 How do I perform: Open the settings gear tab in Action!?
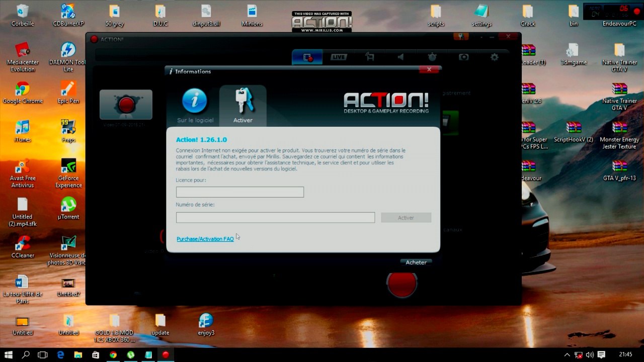tap(495, 57)
